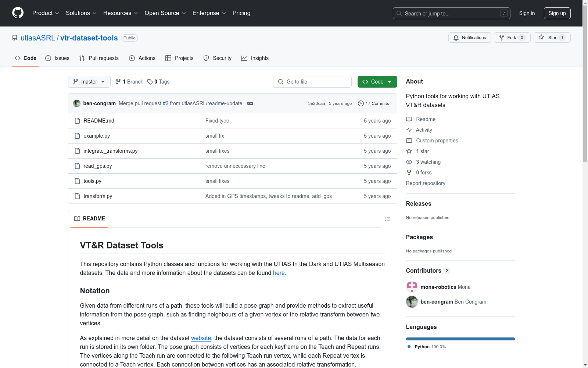
Task: Open the Security tab
Action: 218,58
